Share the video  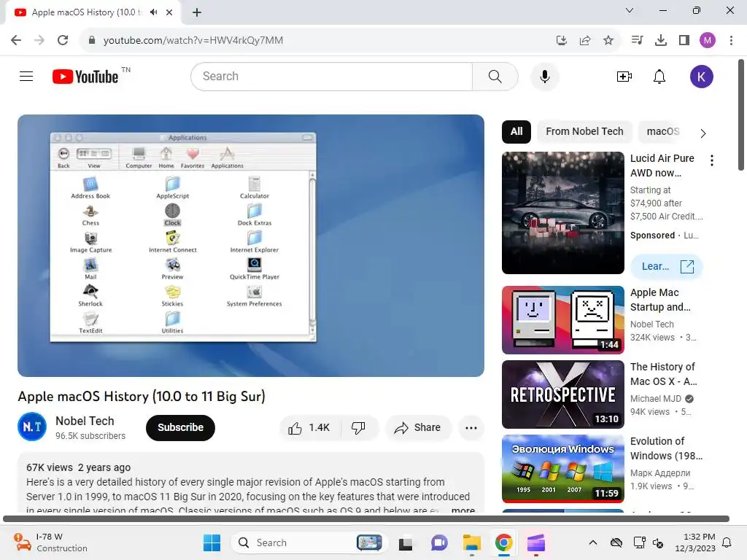pos(418,427)
